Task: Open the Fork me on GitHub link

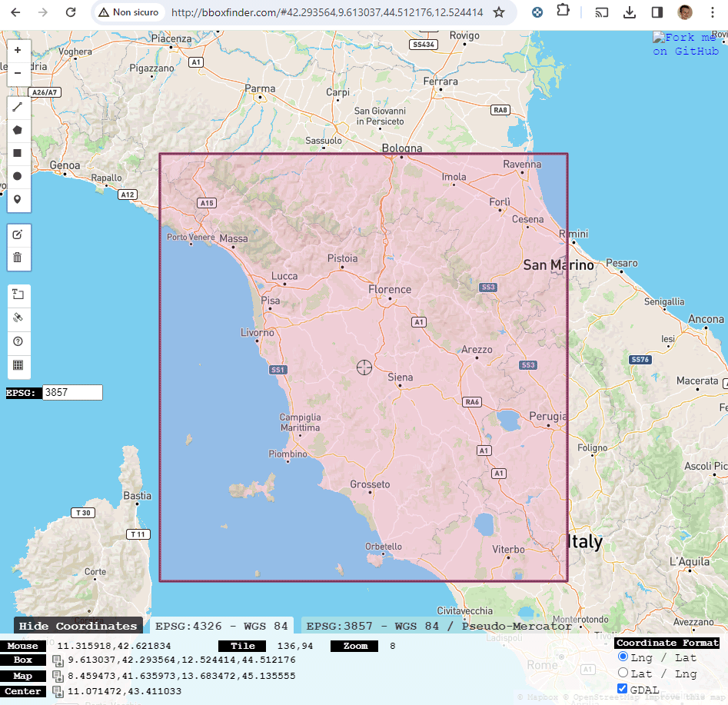Action: (x=686, y=44)
